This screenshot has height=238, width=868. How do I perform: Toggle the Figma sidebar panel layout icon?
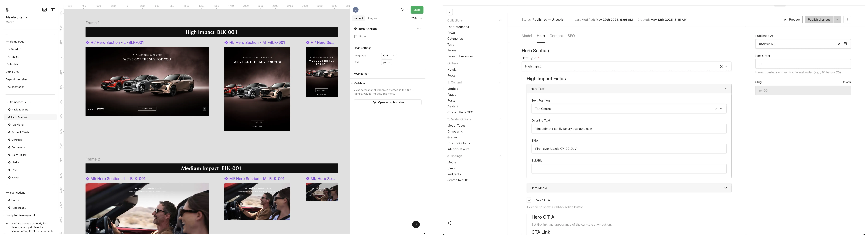[x=53, y=10]
